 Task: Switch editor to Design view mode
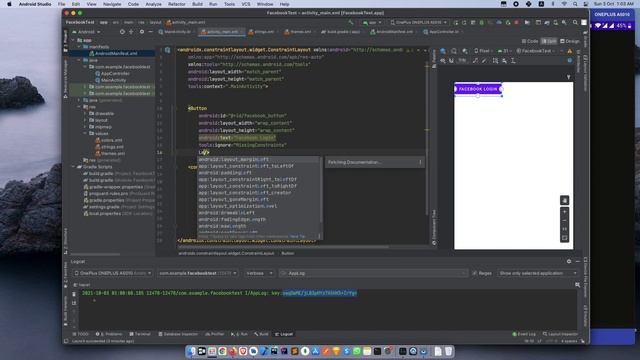coord(570,41)
